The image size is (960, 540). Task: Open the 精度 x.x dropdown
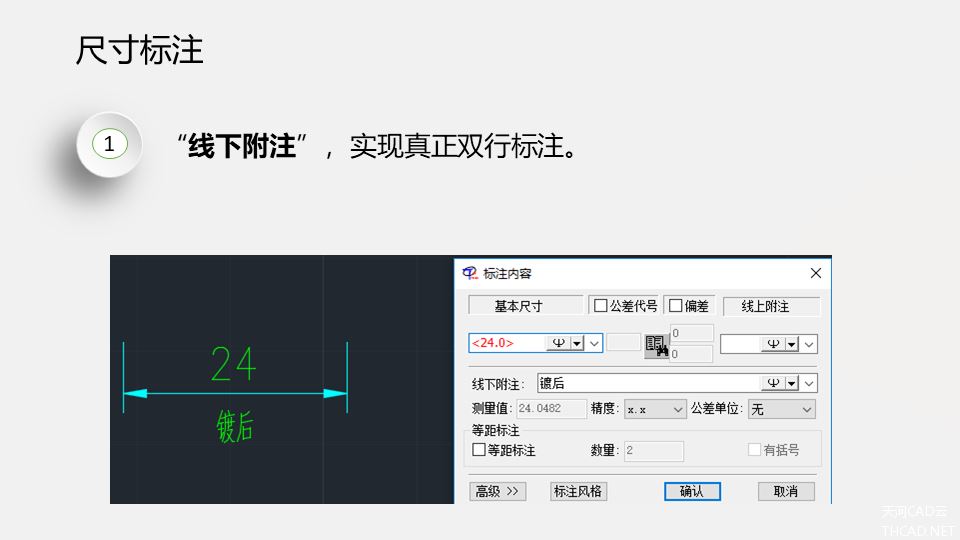(x=654, y=409)
